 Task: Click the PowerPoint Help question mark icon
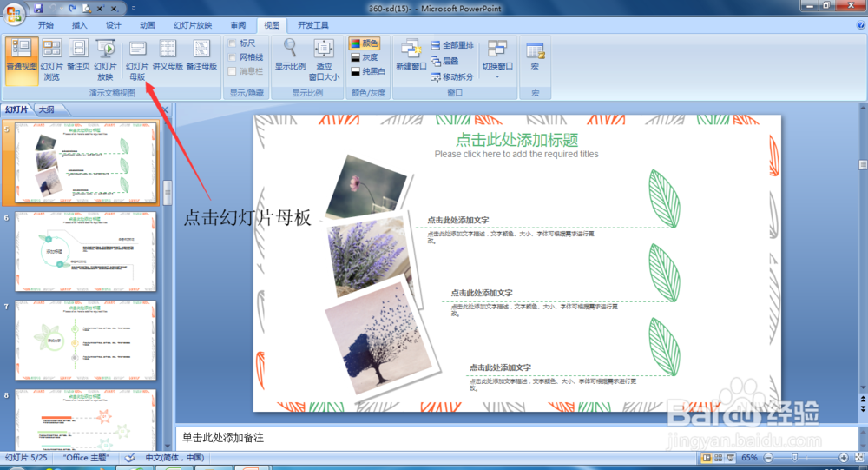[x=861, y=25]
